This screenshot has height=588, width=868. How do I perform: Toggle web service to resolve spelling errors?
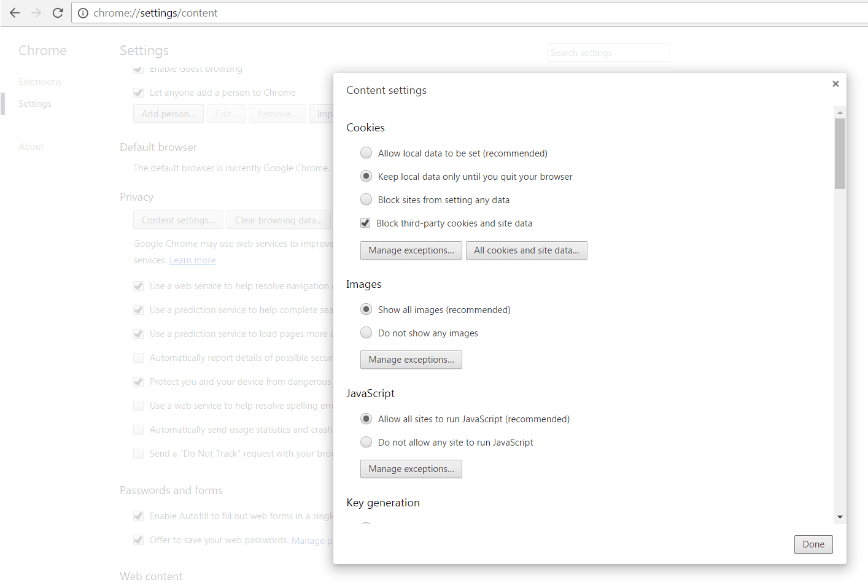tap(138, 406)
